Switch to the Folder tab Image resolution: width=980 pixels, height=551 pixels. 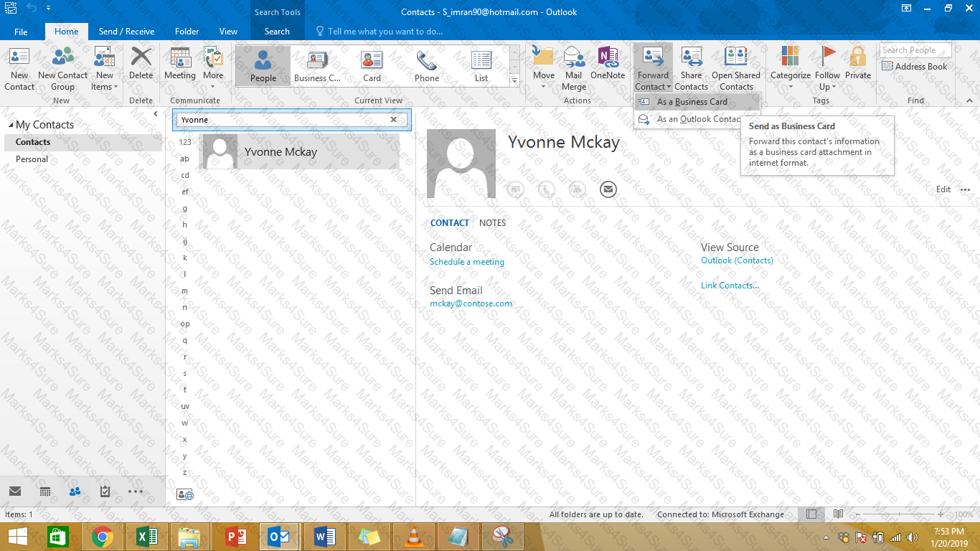coord(187,32)
